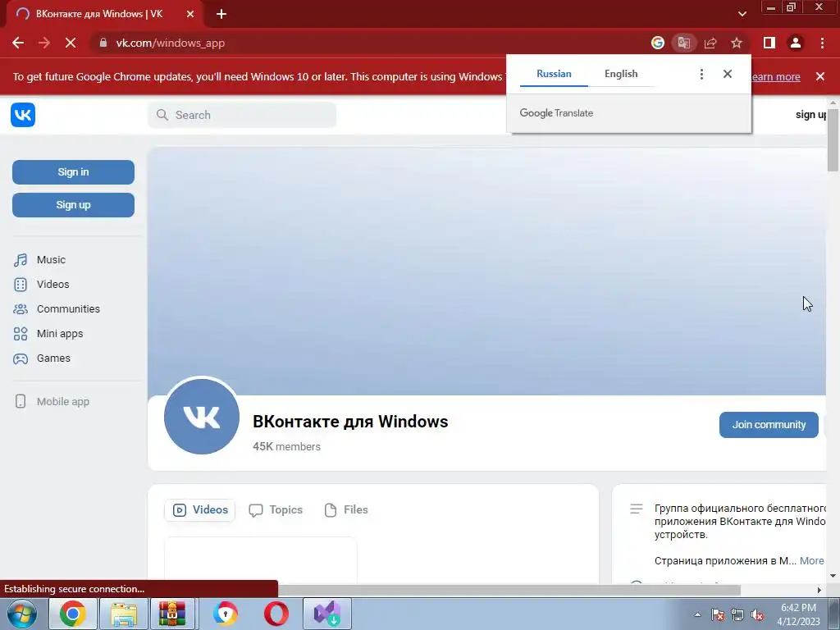Click the group description text icon
This screenshot has height=630, width=840.
click(x=636, y=509)
